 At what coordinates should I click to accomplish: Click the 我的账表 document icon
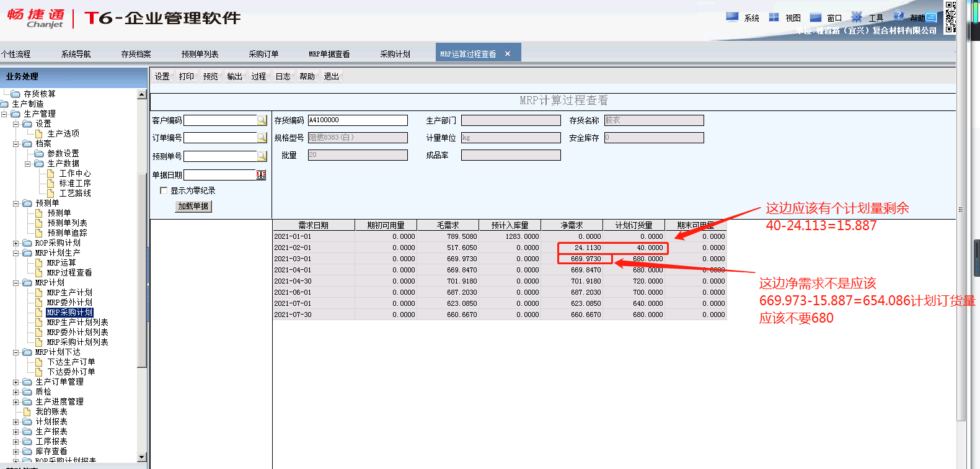(x=27, y=412)
